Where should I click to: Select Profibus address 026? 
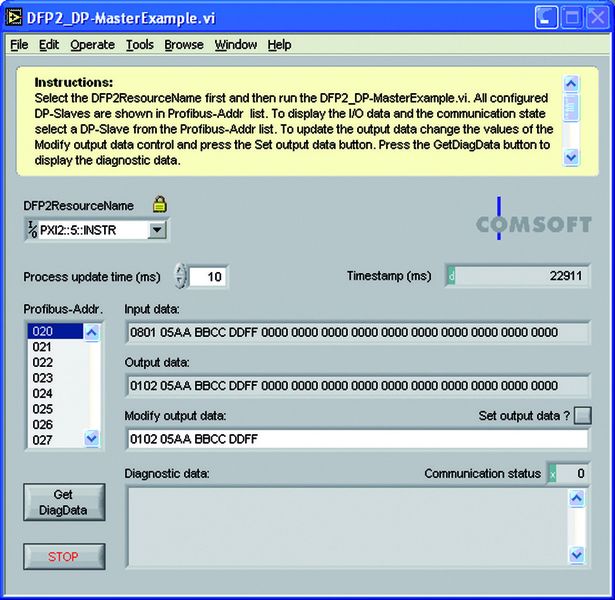point(55,424)
